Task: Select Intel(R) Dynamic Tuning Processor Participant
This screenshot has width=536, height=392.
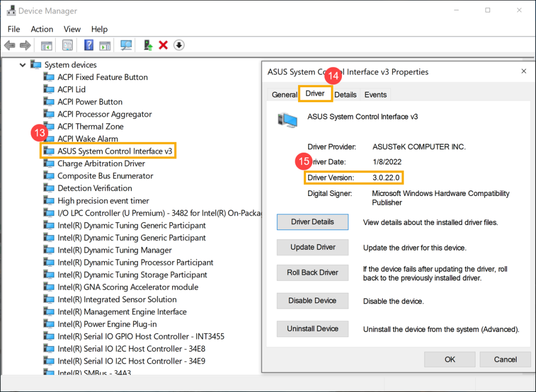Action: (x=136, y=262)
